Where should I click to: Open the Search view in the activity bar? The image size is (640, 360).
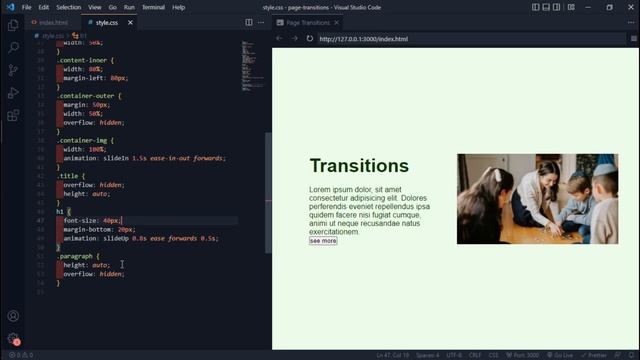[x=13, y=48]
